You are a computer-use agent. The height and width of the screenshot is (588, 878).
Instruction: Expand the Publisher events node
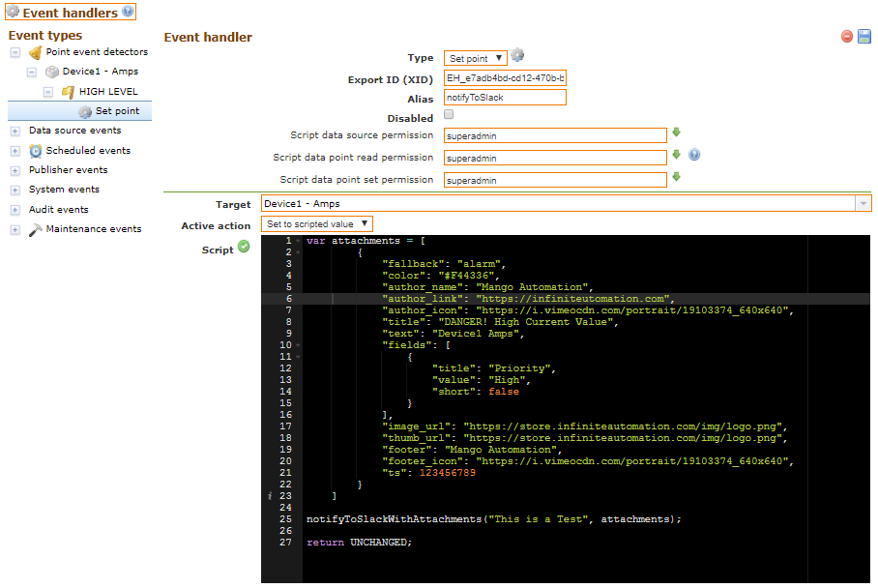[15, 171]
